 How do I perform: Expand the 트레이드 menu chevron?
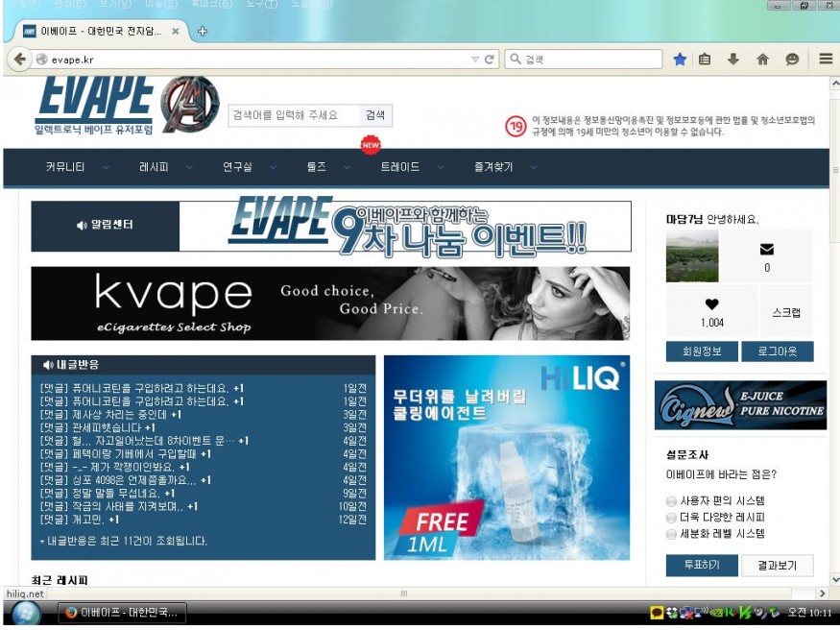[440, 167]
